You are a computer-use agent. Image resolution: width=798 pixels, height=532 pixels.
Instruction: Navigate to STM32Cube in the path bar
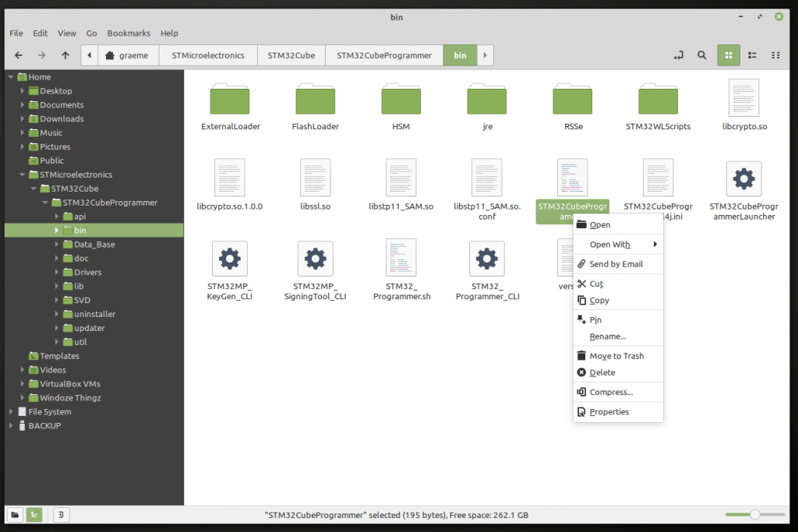[291, 55]
